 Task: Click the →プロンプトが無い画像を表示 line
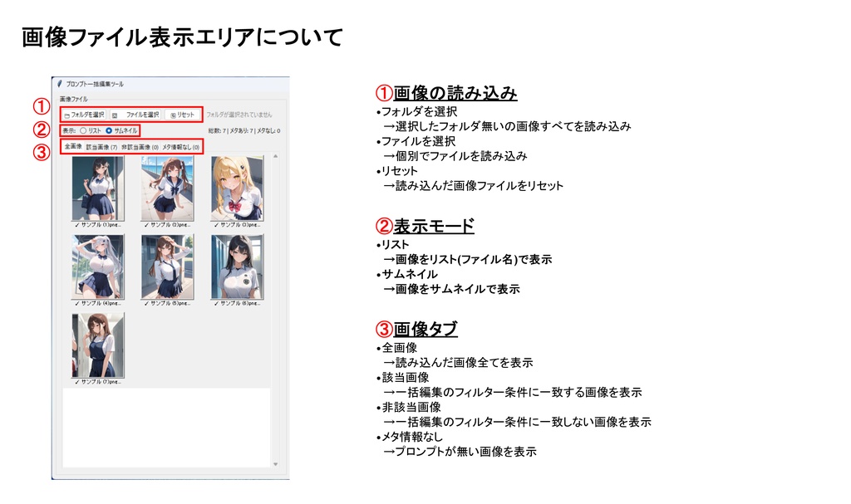pos(460,452)
